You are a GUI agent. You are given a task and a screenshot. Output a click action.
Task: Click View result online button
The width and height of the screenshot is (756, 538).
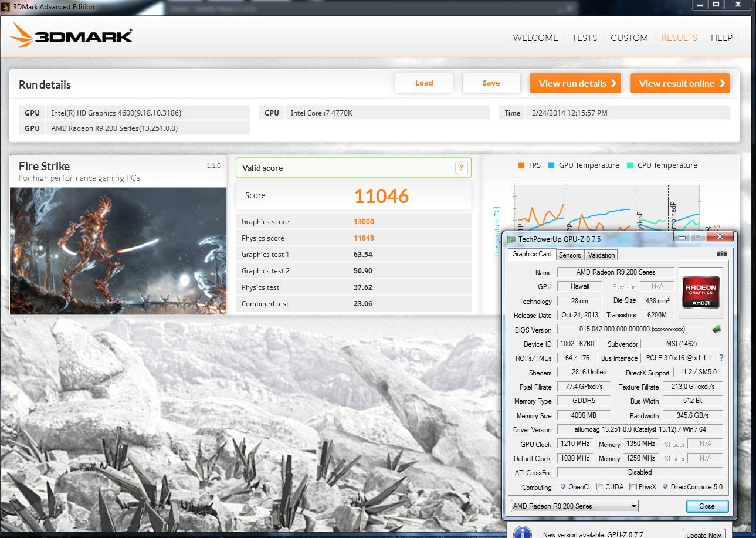(x=680, y=83)
